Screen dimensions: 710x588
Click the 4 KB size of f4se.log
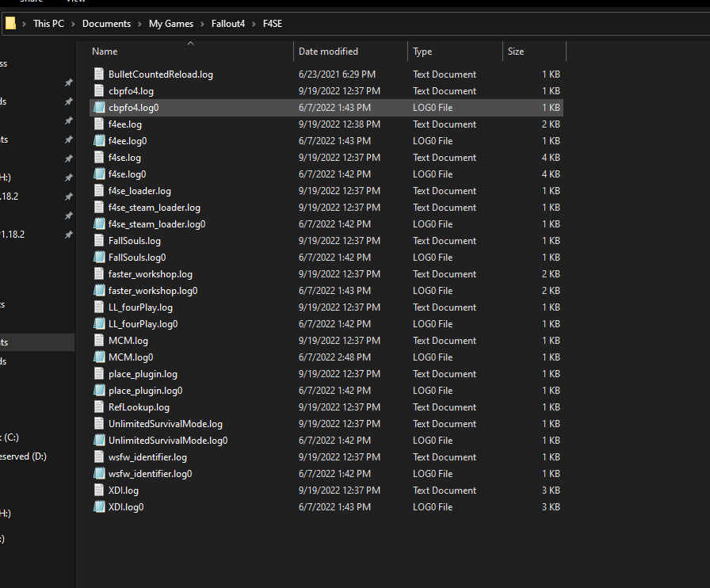click(x=551, y=157)
